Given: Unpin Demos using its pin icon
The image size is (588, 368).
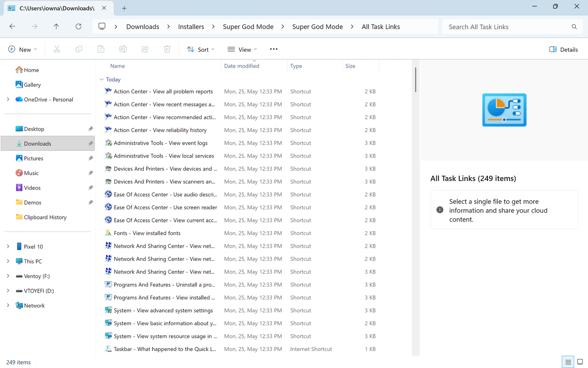Looking at the screenshot, I should 91,203.
